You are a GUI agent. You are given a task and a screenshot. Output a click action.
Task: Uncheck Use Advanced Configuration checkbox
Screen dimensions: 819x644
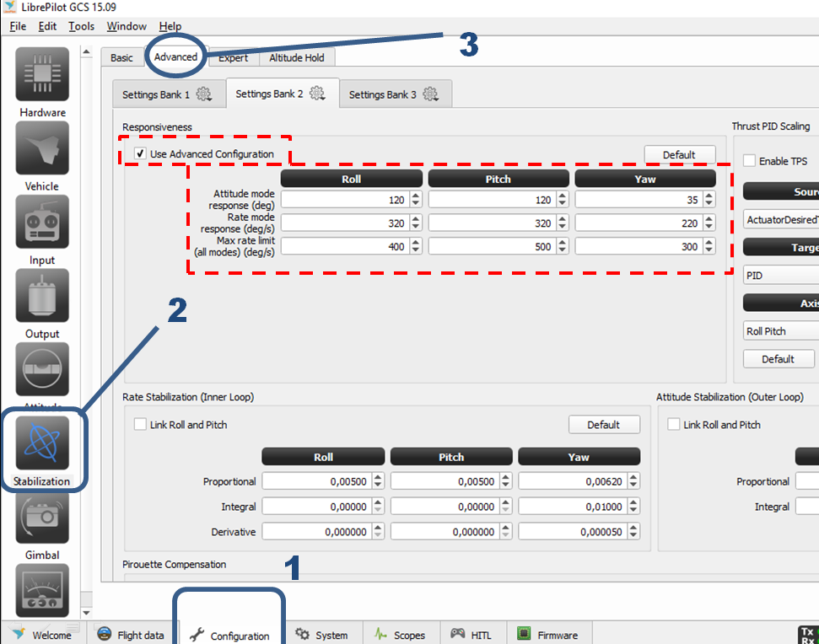pyautogui.click(x=140, y=154)
